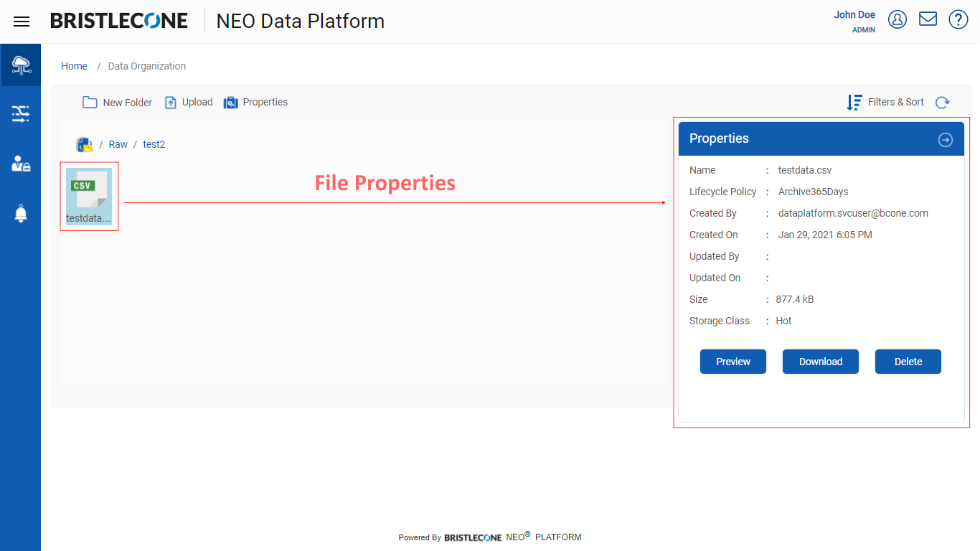Open the user profile icon
This screenshot has height=551, width=980.
(x=897, y=19)
